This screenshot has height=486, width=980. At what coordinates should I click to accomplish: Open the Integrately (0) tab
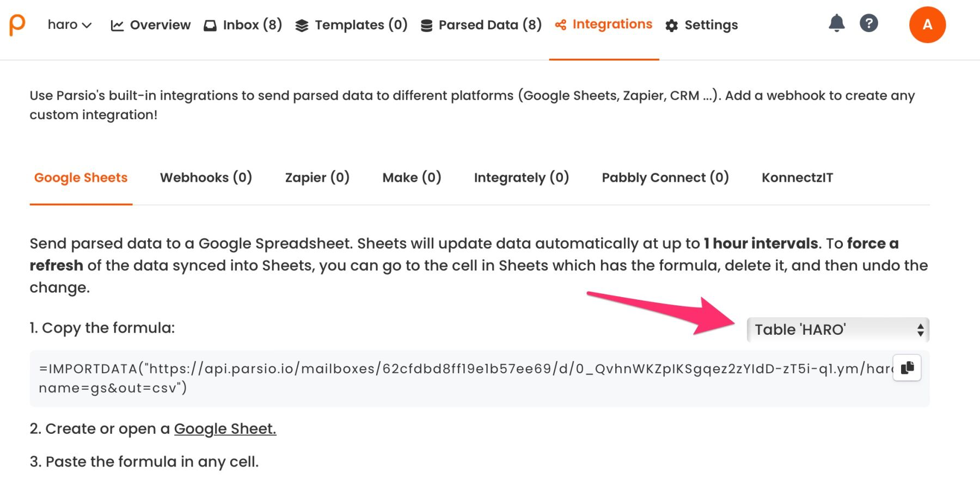[521, 178]
